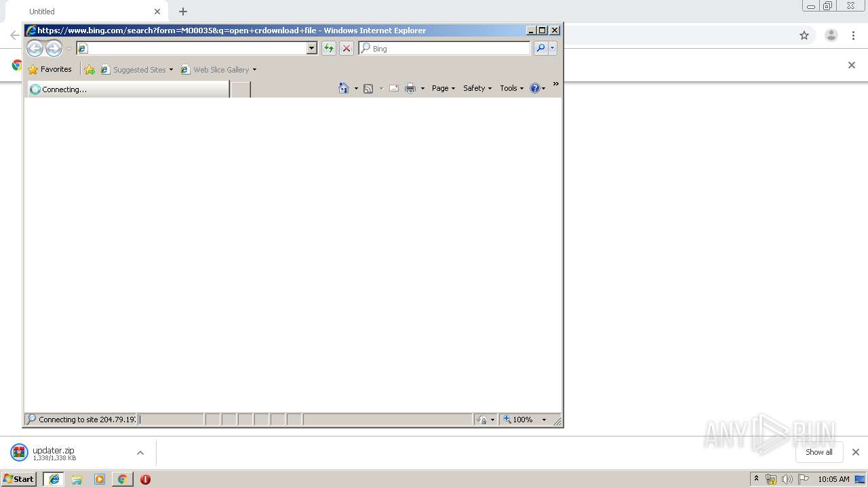
Task: Open Suggested Sites link
Action: pos(136,69)
